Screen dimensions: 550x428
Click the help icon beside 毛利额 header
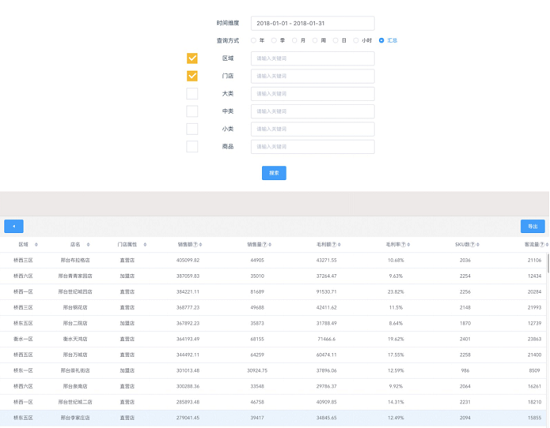334,245
